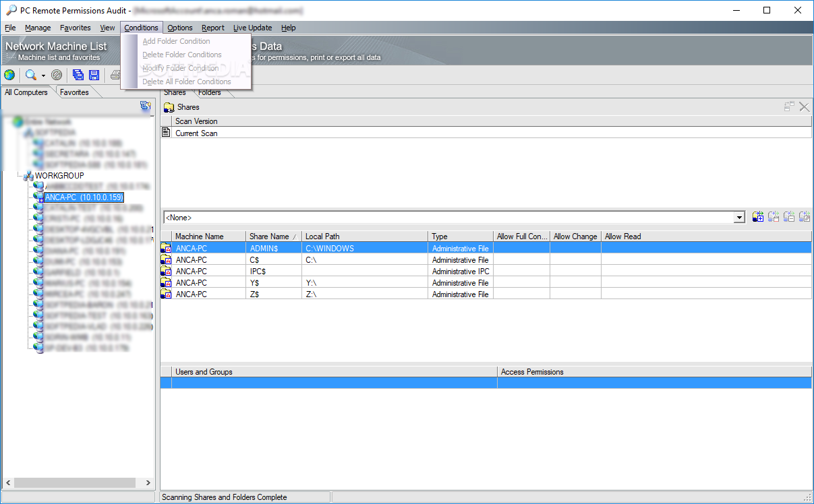Screen dimensions: 814x504
Task: Select the Current Scan row
Action: click(x=486, y=133)
